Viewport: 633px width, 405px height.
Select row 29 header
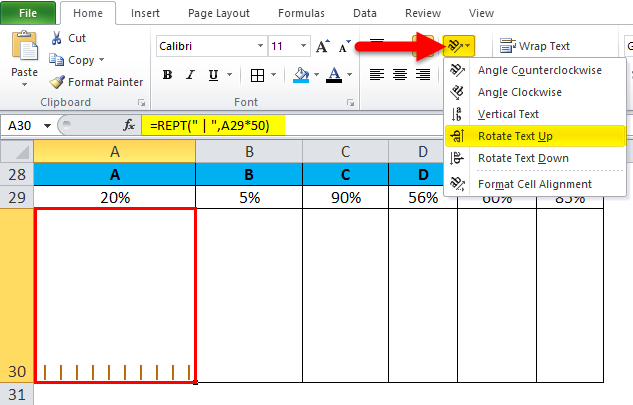pos(17,197)
